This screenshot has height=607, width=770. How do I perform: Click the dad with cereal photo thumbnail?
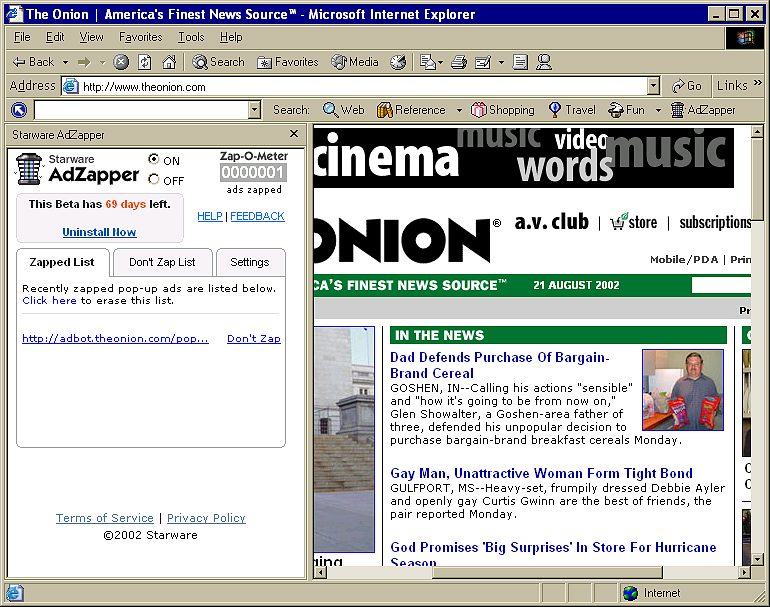coord(683,390)
